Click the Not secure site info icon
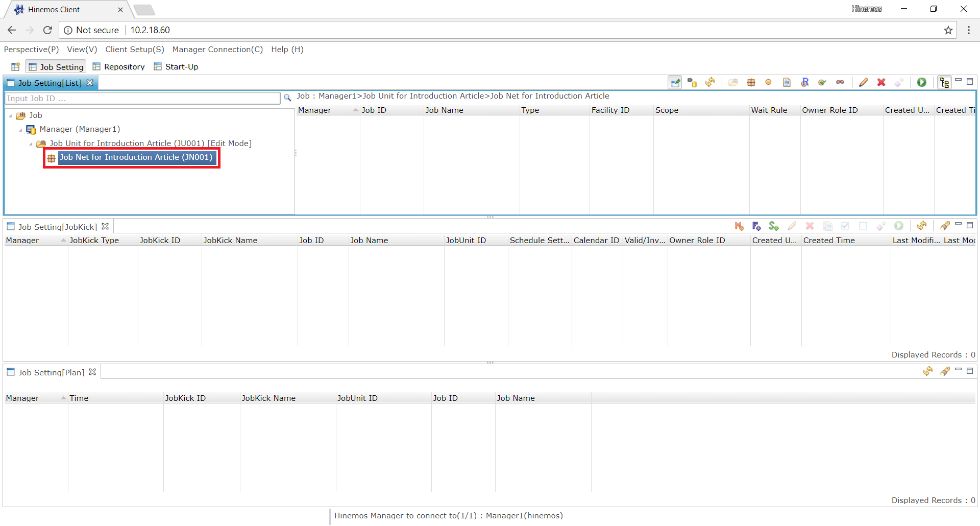The height and width of the screenshot is (526, 980). tap(68, 30)
